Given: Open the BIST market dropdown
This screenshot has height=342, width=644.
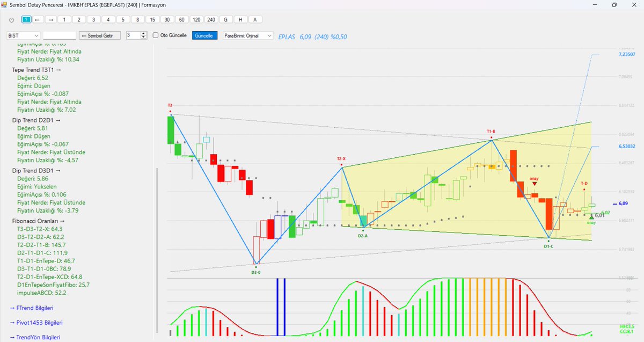Looking at the screenshot, I should pos(23,35).
